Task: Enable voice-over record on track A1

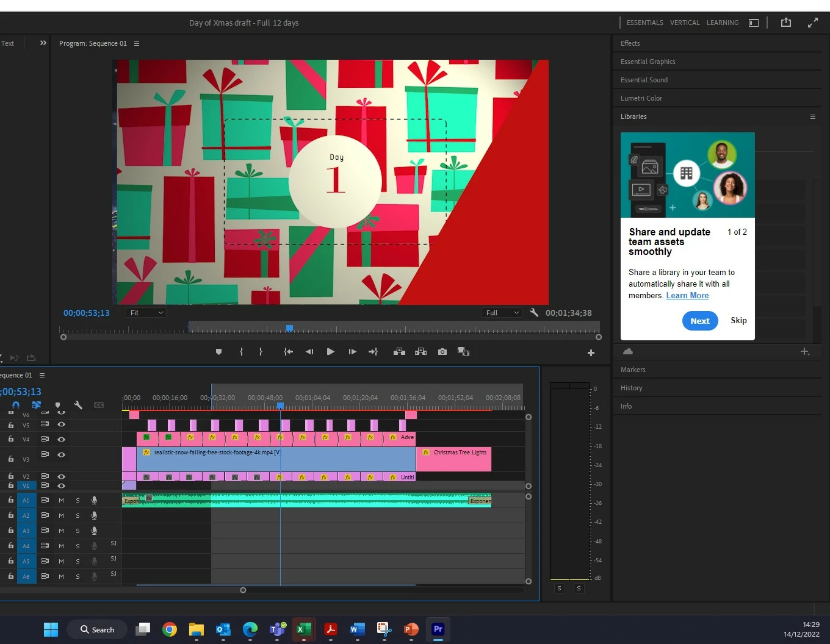Action: [x=94, y=500]
